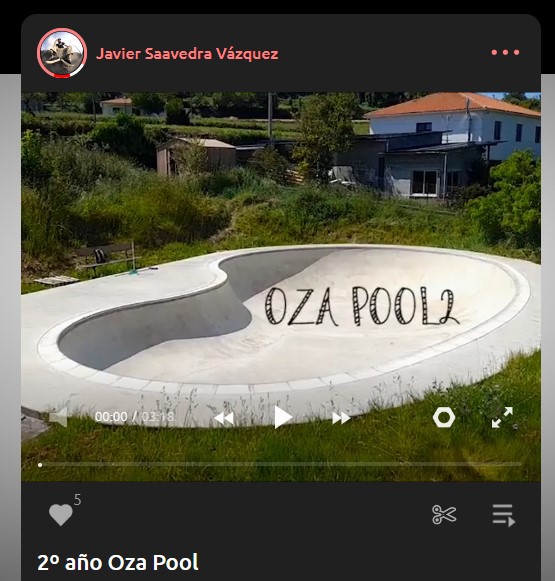
Task: Clip the video using the scissors icon
Action: (444, 515)
